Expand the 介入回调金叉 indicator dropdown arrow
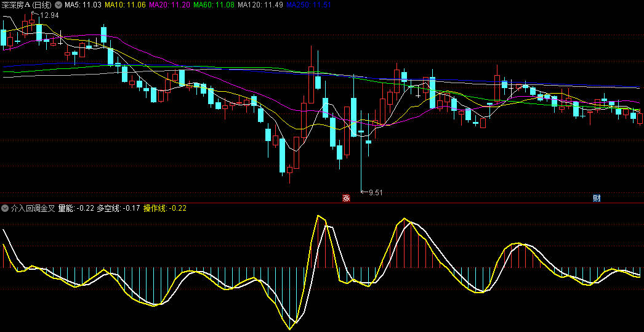This screenshot has width=644, height=332. pyautogui.click(x=5, y=208)
